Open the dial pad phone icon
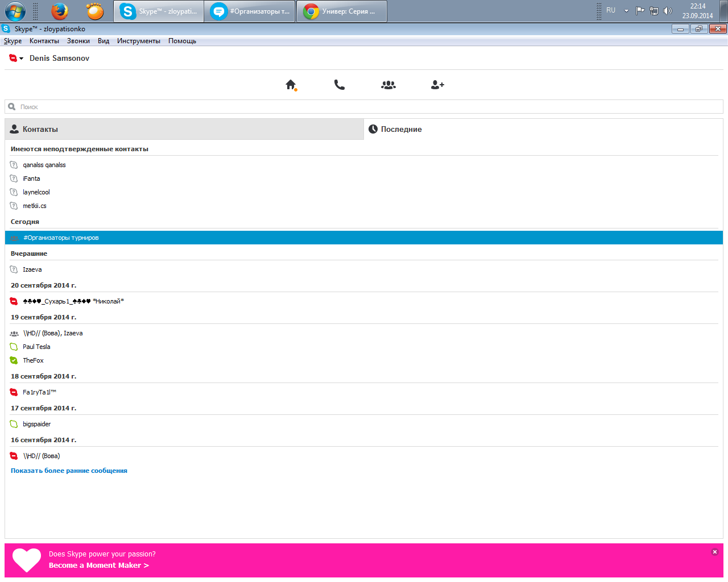 (x=340, y=85)
